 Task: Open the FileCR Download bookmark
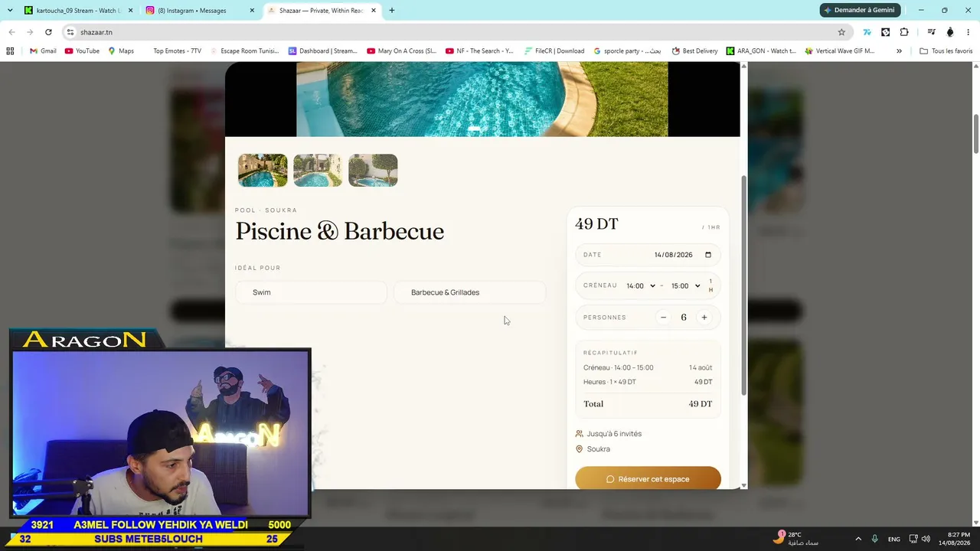(554, 51)
